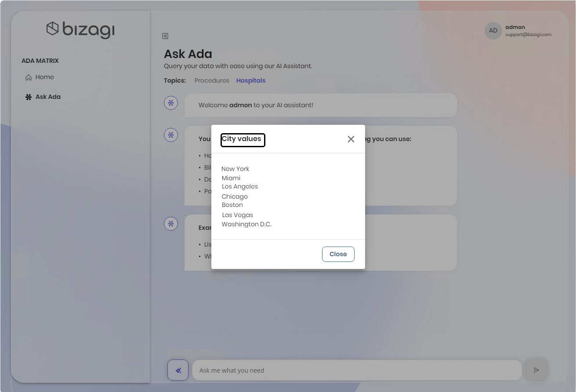Click the admon username
The image size is (576, 392).
[x=515, y=27]
